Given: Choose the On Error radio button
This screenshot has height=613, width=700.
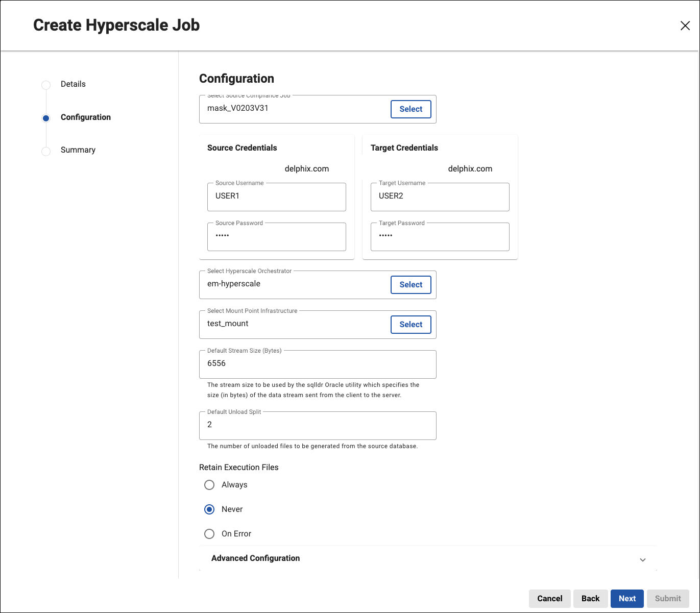Looking at the screenshot, I should point(209,534).
